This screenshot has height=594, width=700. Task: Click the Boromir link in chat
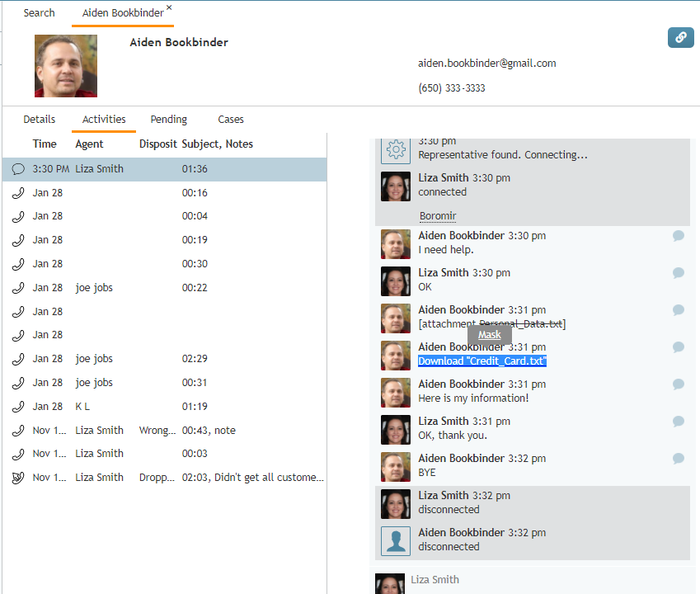tap(438, 216)
